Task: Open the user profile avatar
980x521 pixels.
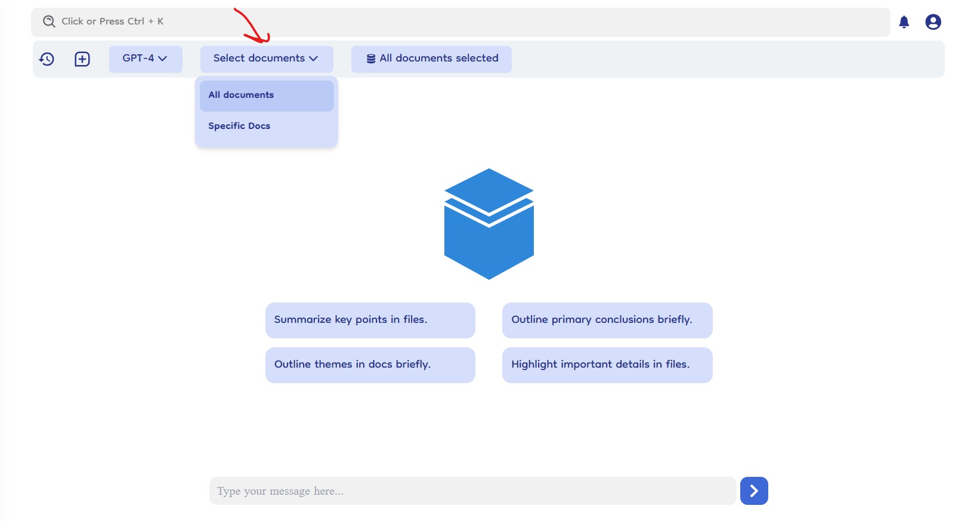Action: coord(933,22)
